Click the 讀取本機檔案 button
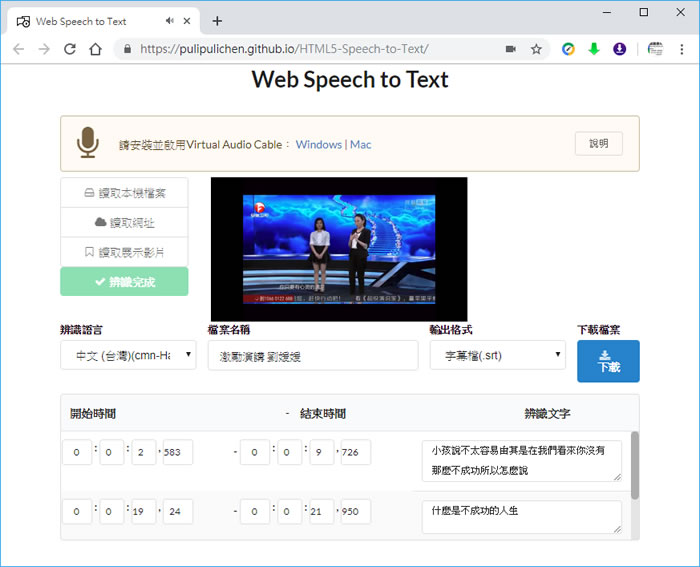 click(x=124, y=193)
